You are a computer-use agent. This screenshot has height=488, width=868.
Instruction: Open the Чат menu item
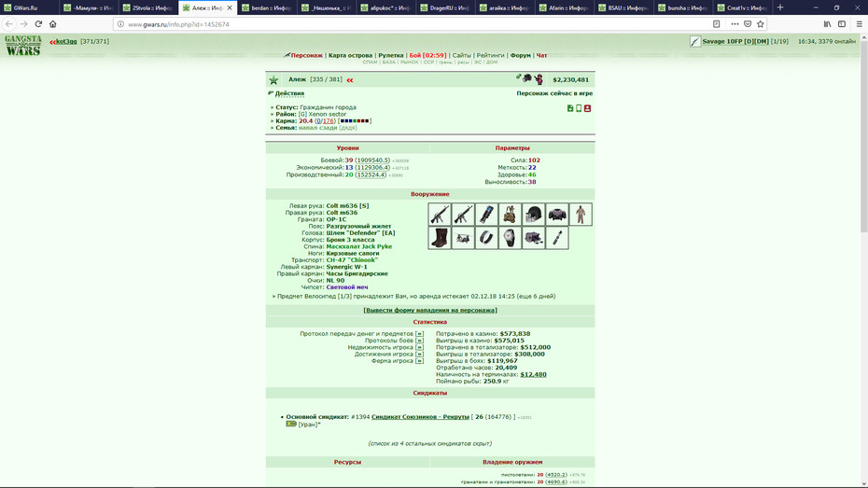[541, 55]
